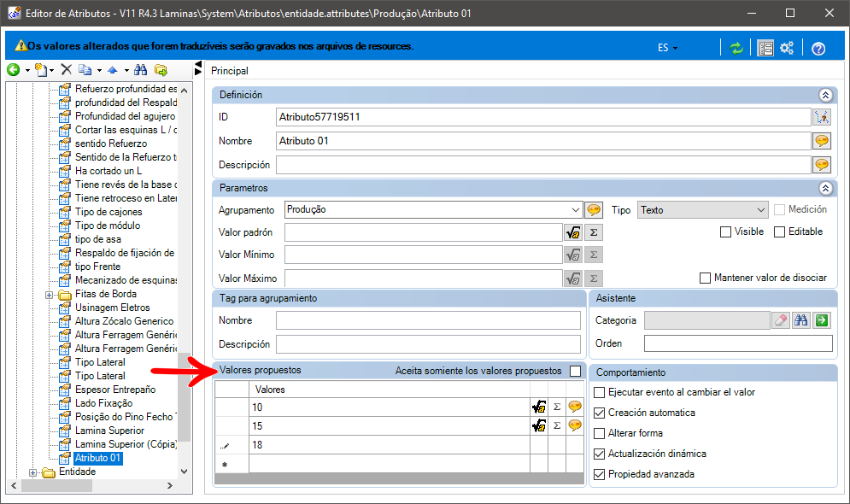Enable the Visible checkbox
The height and width of the screenshot is (504, 850).
725,232
